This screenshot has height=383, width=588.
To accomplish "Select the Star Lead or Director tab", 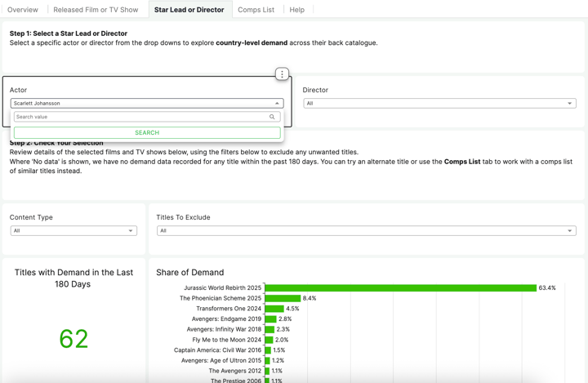I will coord(189,10).
